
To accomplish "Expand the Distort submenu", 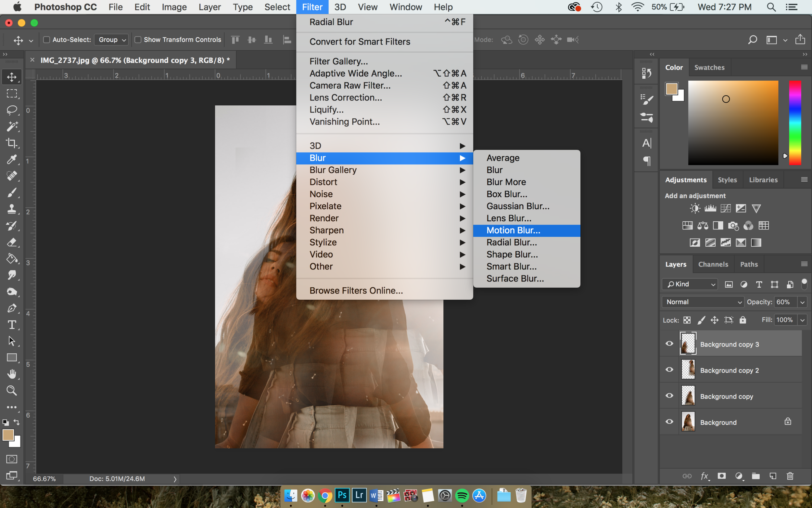I will (384, 182).
